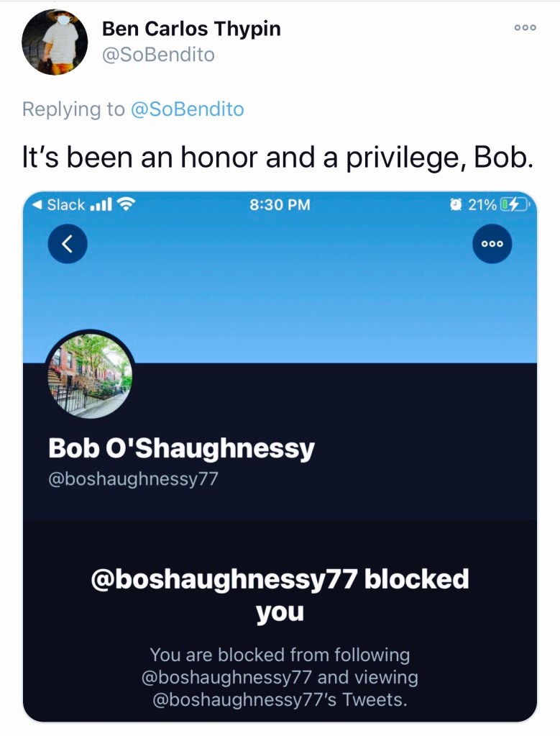The height and width of the screenshot is (736, 560).
Task: Click the Ben Carlos Thypin display name
Action: coord(191,29)
